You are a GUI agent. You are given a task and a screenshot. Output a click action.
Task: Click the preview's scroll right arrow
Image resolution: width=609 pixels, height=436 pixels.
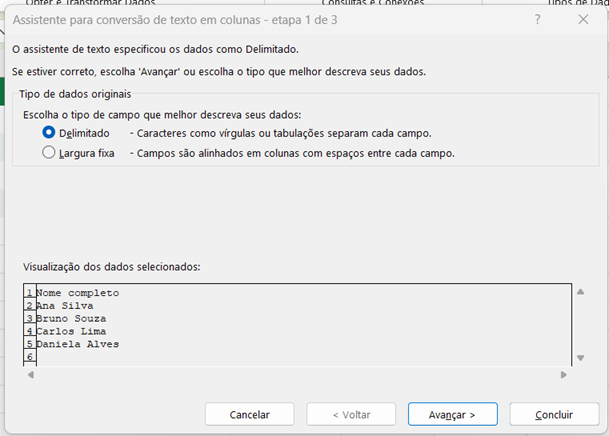pyautogui.click(x=564, y=375)
